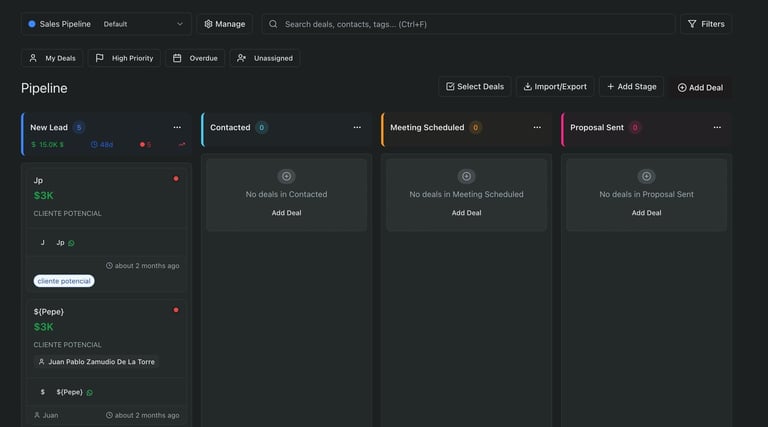Open the Filters funnel button
Viewport: 768px width, 427px height.
point(706,24)
